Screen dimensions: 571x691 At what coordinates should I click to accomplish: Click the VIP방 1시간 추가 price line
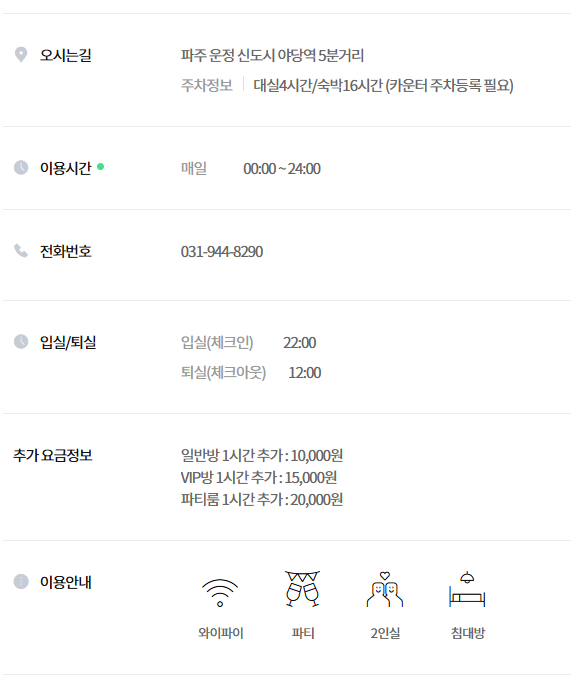coord(259,477)
